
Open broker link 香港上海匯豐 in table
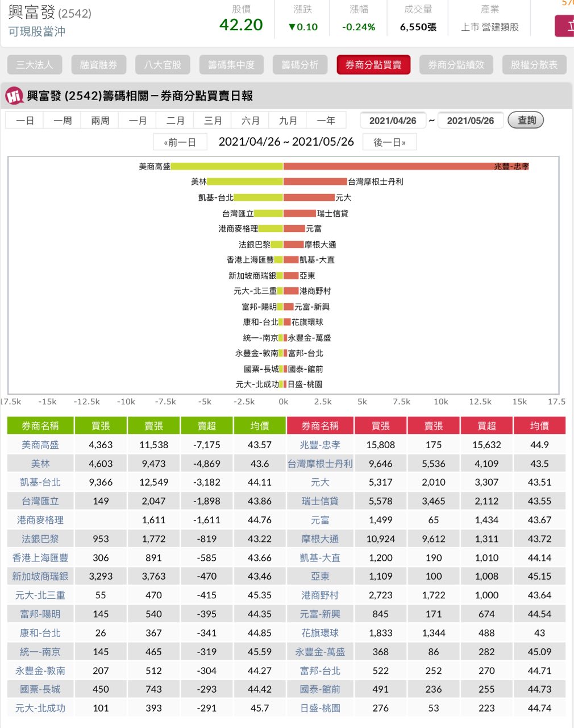pyautogui.click(x=40, y=558)
